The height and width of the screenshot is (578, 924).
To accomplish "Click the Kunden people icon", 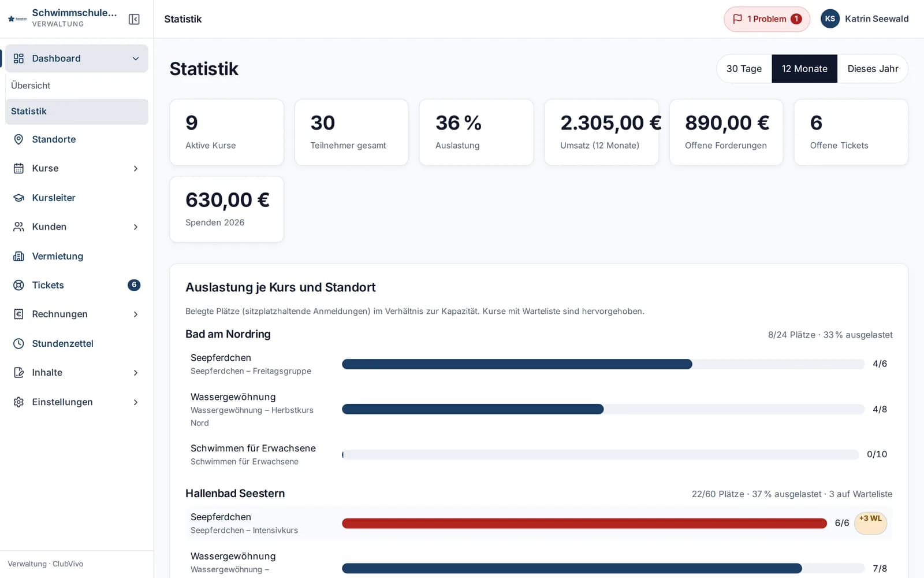I will [18, 227].
